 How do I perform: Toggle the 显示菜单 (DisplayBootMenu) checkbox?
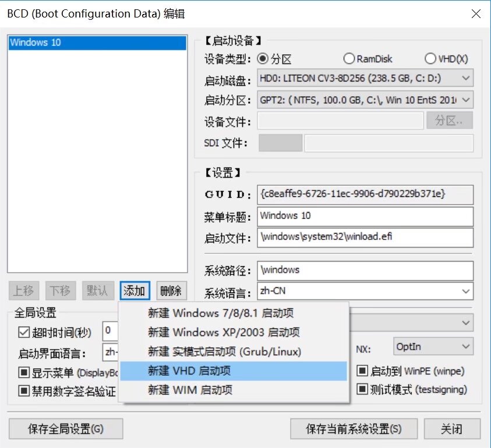click(24, 373)
